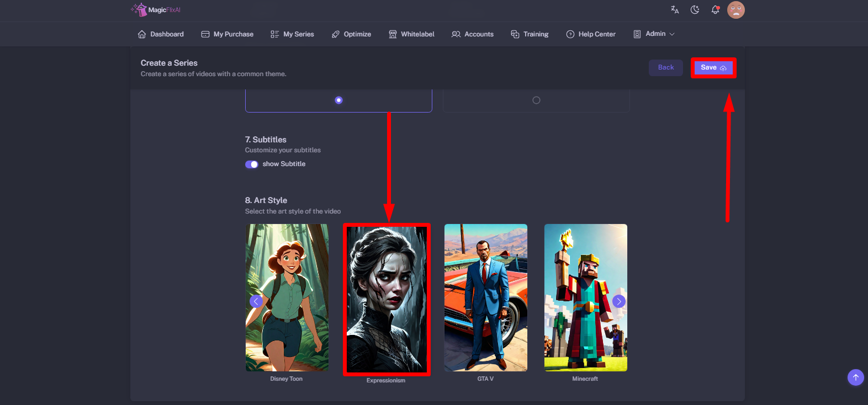Click the Admin document icon
The height and width of the screenshot is (405, 868).
click(x=637, y=34)
